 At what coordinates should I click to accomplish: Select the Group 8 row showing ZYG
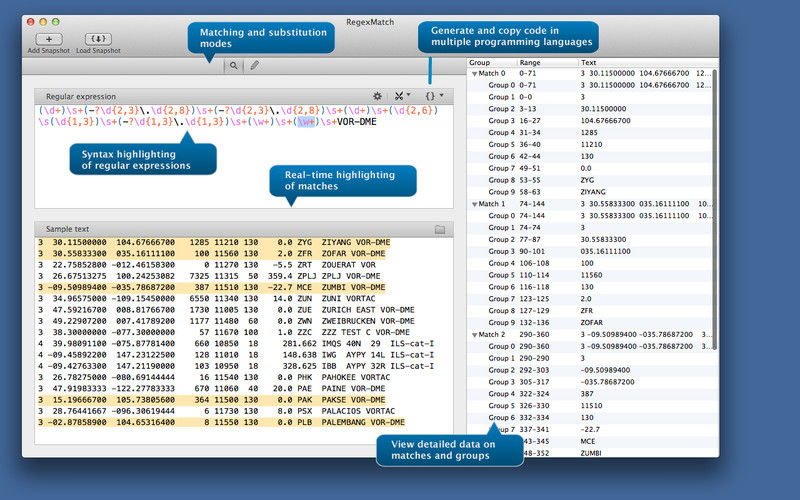point(589,180)
